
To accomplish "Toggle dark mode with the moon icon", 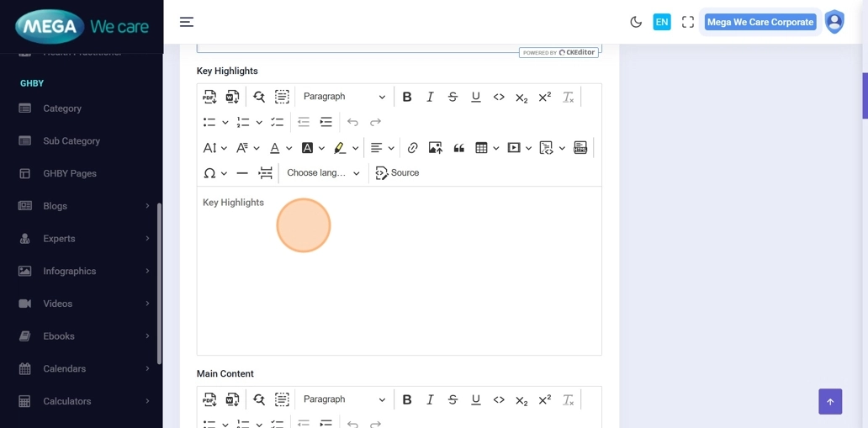I will (x=636, y=23).
